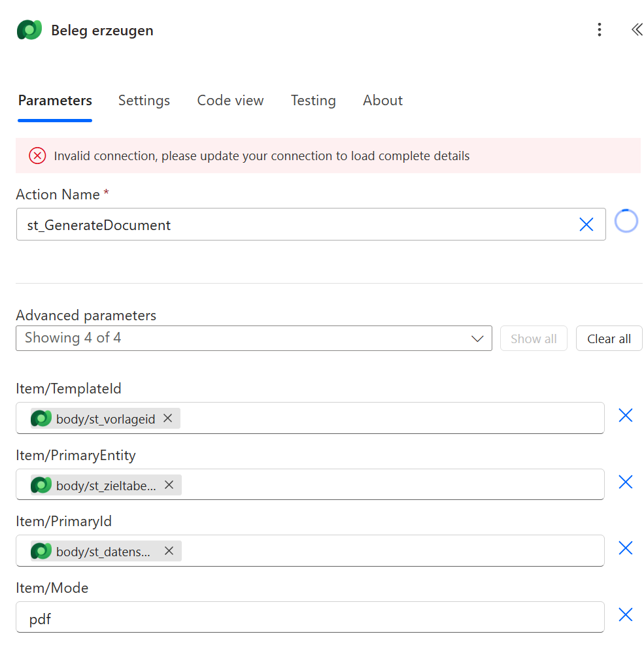Delete the Item/Mode parameter
Viewport: 644px width, 649px height.
[625, 614]
